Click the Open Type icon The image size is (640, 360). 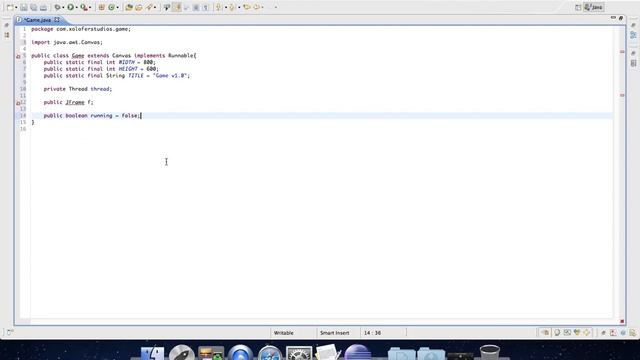(x=129, y=7)
